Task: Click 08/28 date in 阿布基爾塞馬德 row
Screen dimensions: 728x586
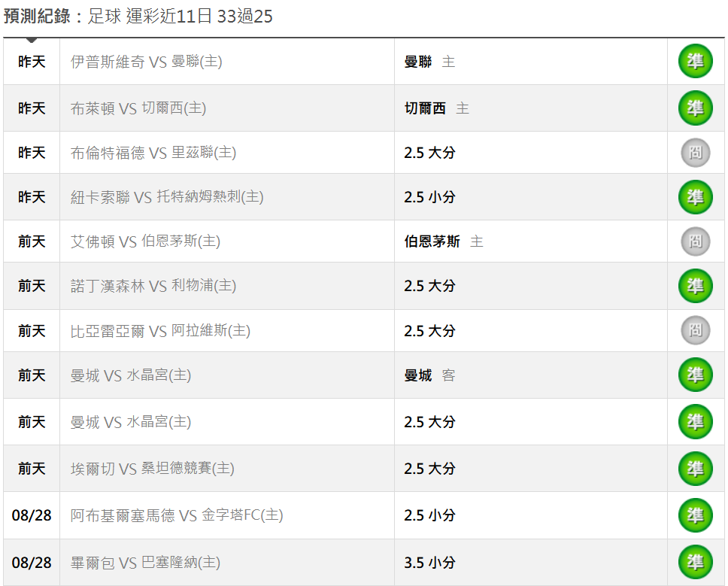Action: click(32, 515)
